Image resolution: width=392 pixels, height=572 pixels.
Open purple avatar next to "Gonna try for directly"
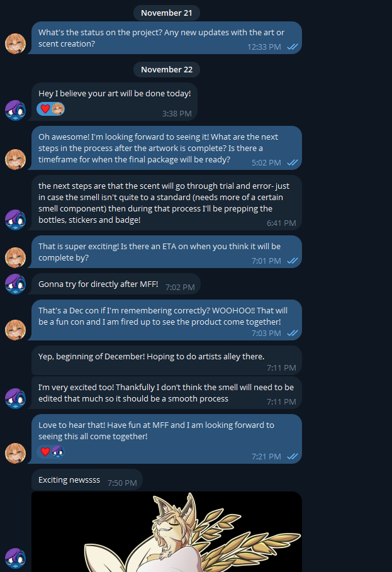point(15,284)
